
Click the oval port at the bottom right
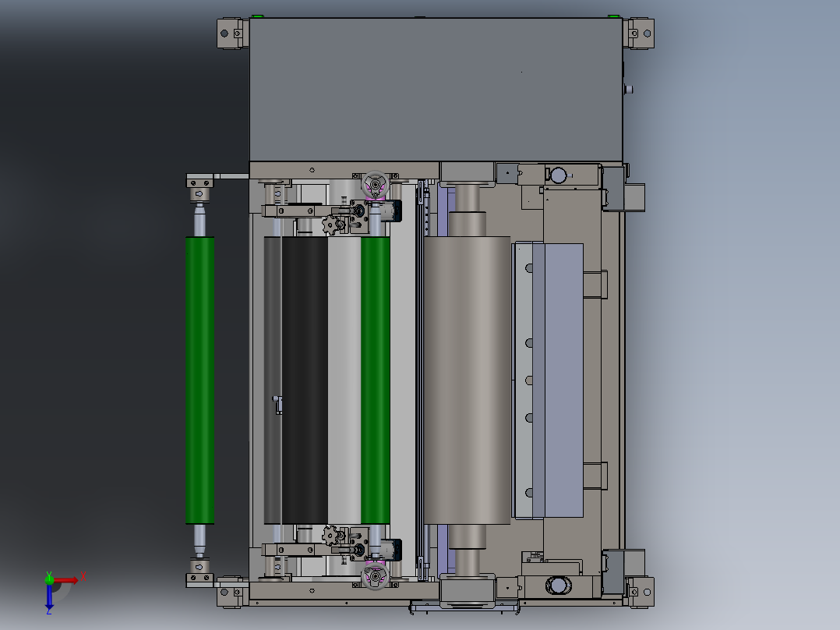pos(557,584)
